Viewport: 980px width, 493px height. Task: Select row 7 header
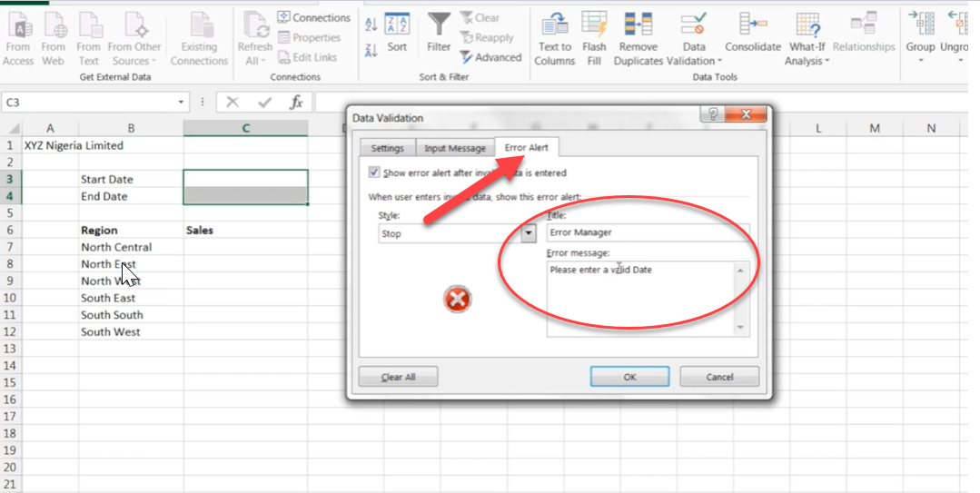[11, 247]
